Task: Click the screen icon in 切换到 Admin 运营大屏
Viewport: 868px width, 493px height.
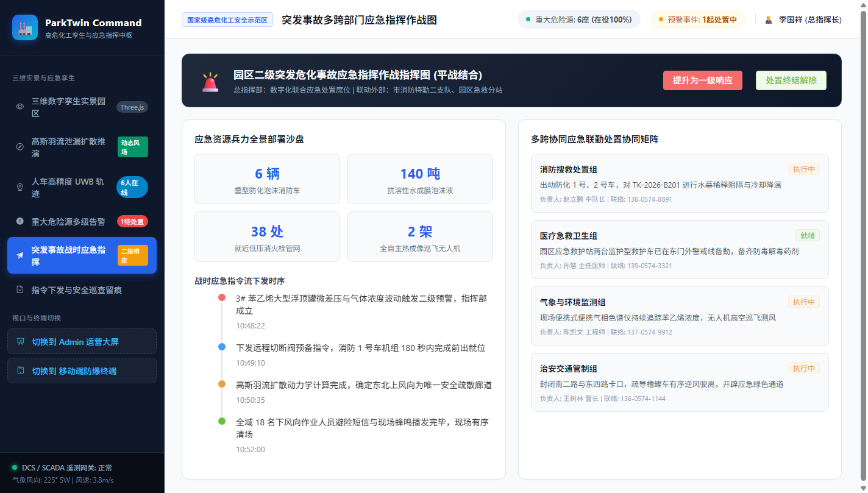Action: pyautogui.click(x=21, y=341)
